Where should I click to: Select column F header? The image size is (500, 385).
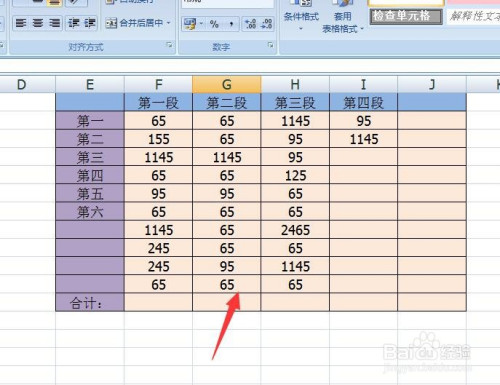[x=159, y=85]
